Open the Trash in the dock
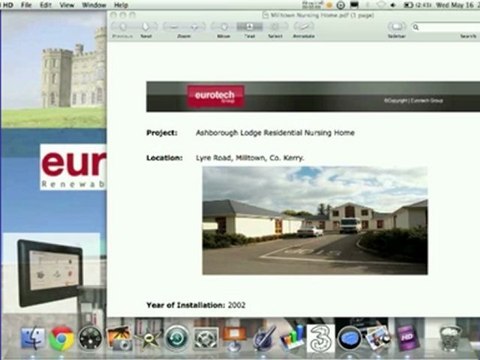Image resolution: width=480 pixels, height=360 pixels. (450, 339)
